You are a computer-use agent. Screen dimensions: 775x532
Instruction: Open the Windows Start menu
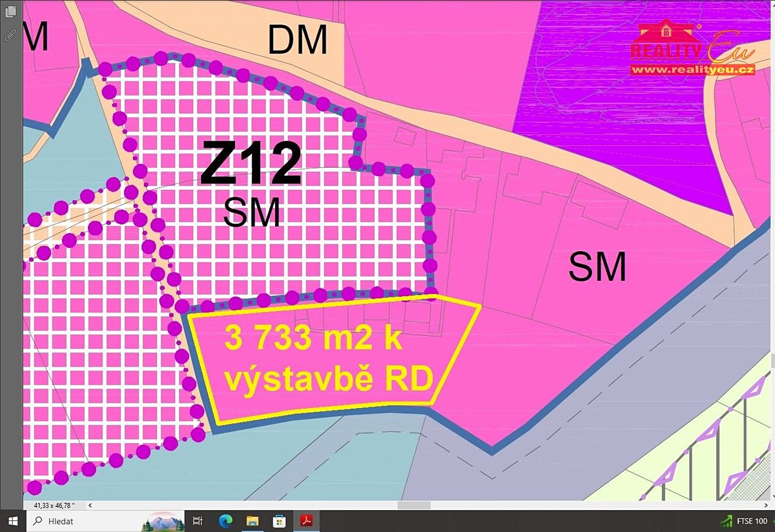[13, 521]
